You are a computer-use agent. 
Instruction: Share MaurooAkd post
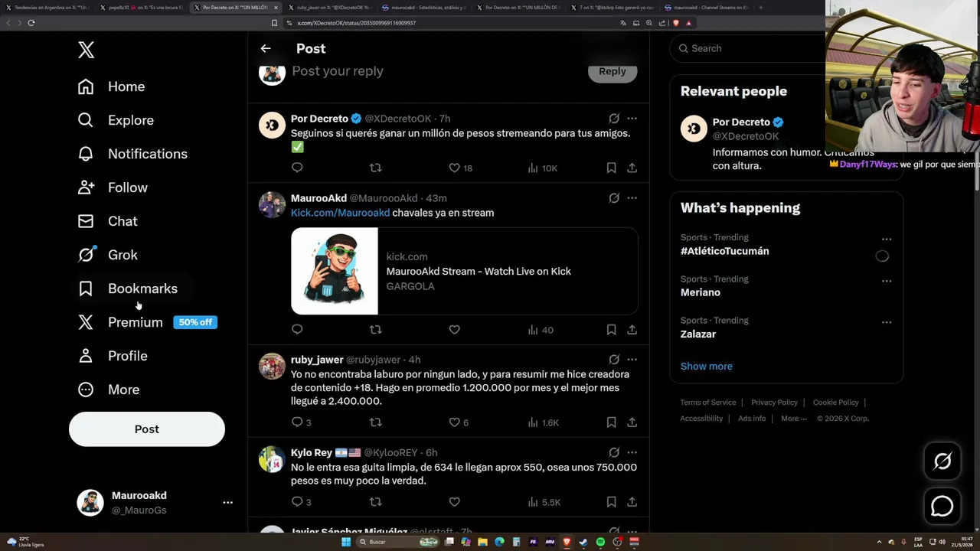click(632, 330)
